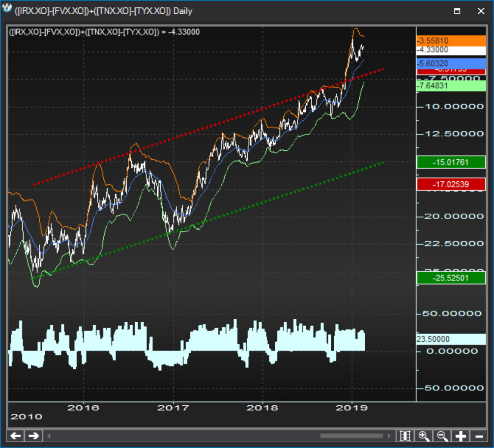Maximize the chart window
The image size is (494, 448).
[x=457, y=11]
